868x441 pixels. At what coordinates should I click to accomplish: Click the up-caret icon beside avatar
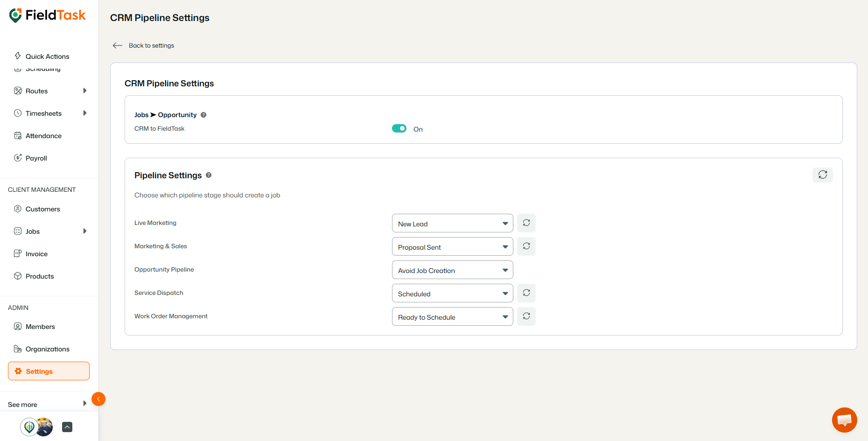point(67,427)
